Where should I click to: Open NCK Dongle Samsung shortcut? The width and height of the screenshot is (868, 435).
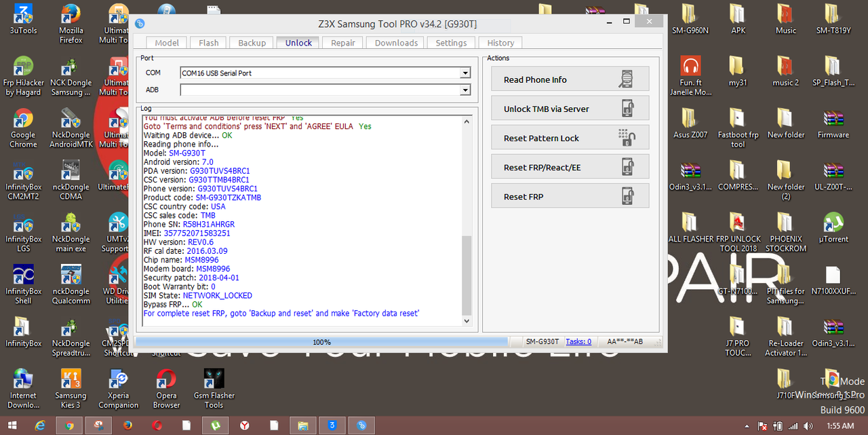pos(71,76)
